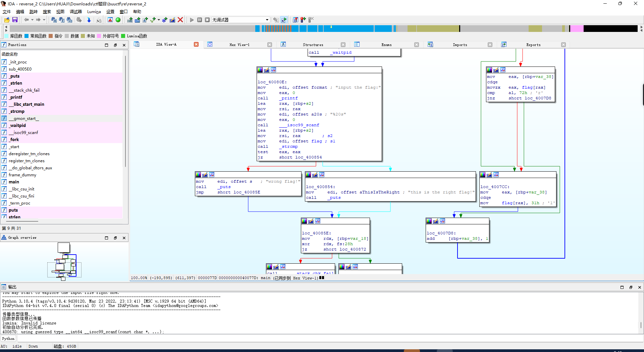Click the red warning triangle toolbar icon
Screen dimensions: 644x352
[110, 20]
